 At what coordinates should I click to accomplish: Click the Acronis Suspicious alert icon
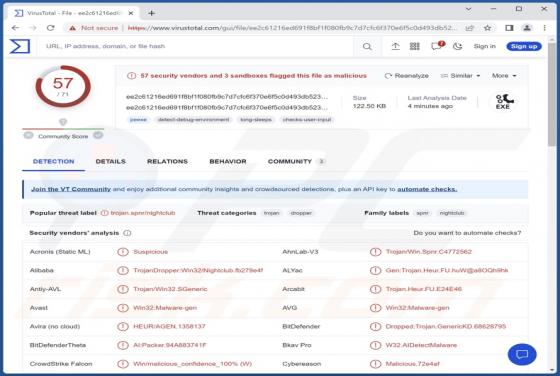click(123, 252)
